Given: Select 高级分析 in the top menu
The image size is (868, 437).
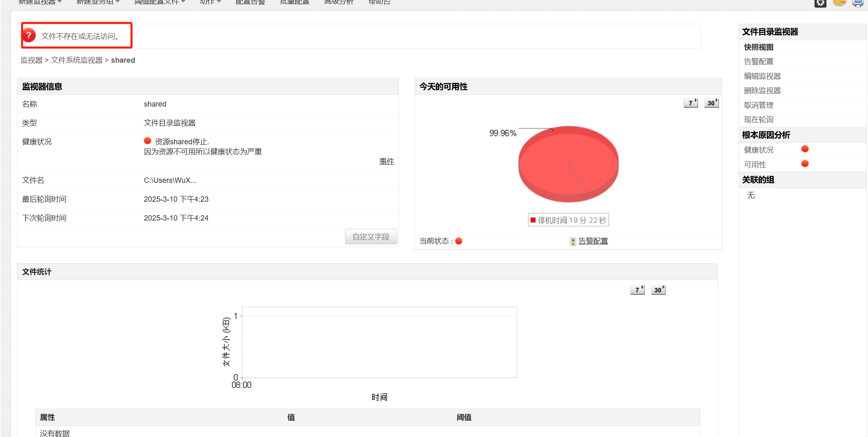Looking at the screenshot, I should pyautogui.click(x=338, y=2).
